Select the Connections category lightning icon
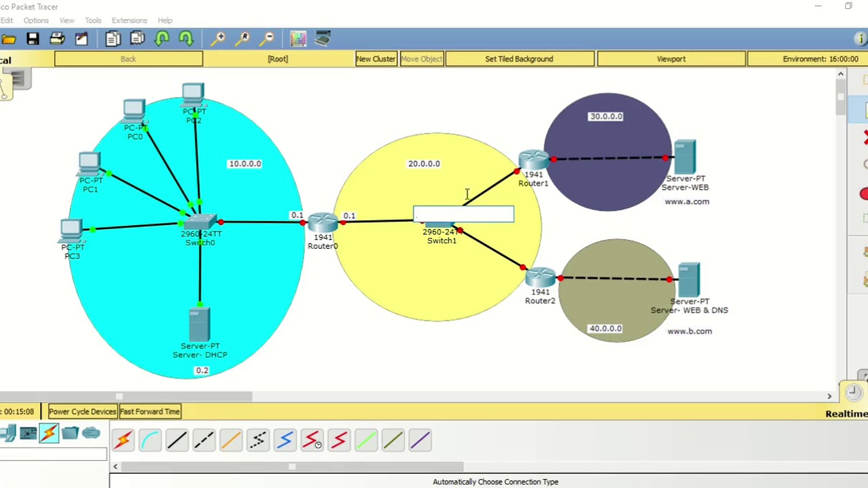This screenshot has height=488, width=868. [49, 433]
